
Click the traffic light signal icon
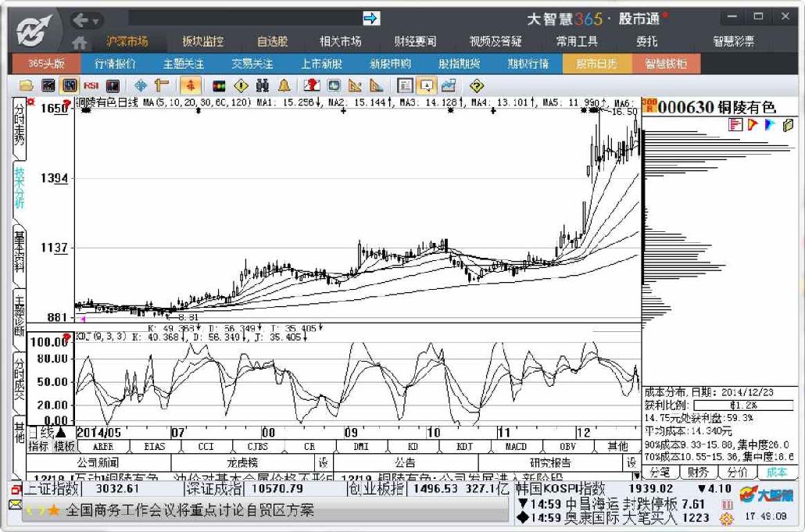[x=219, y=86]
